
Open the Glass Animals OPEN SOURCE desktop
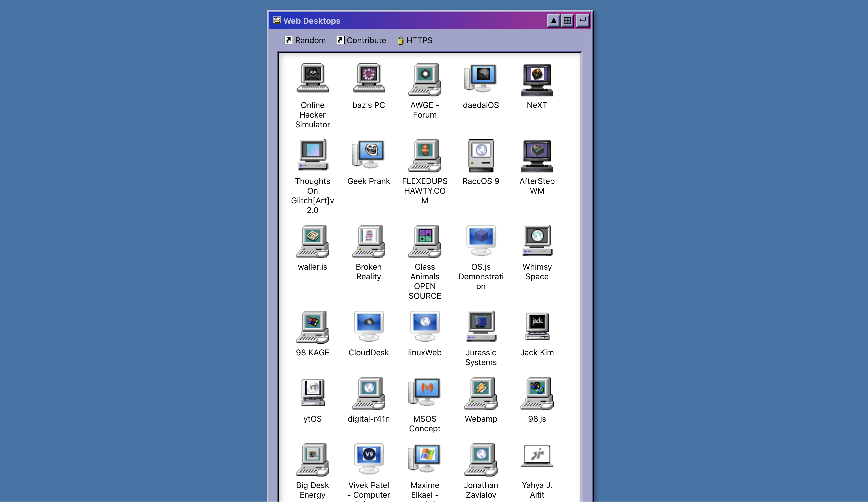(425, 242)
